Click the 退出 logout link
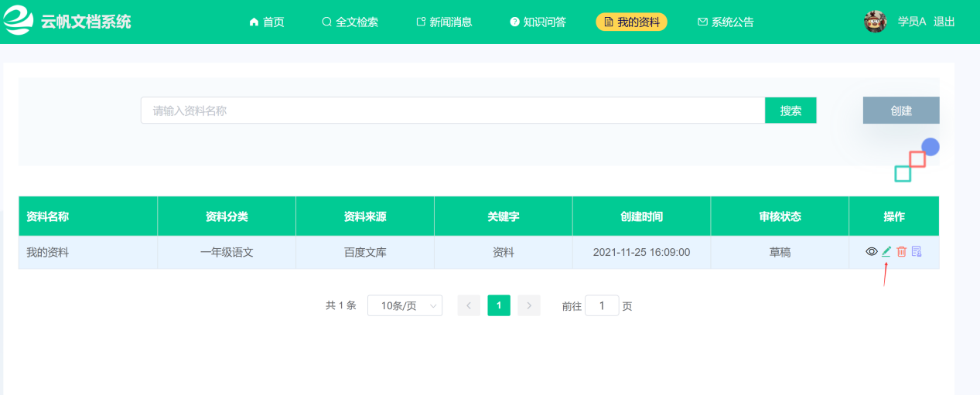Image resolution: width=980 pixels, height=395 pixels. click(x=944, y=22)
